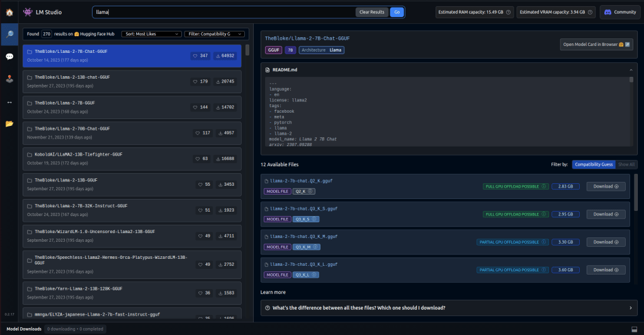Click the model search input field

tap(223, 12)
